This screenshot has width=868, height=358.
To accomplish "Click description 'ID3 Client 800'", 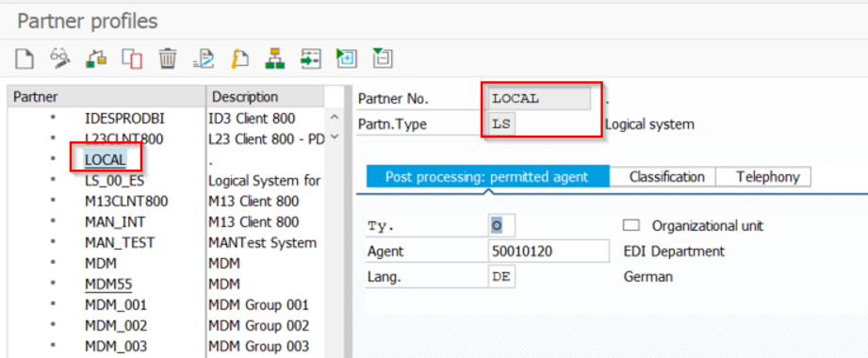I will point(252,118).
